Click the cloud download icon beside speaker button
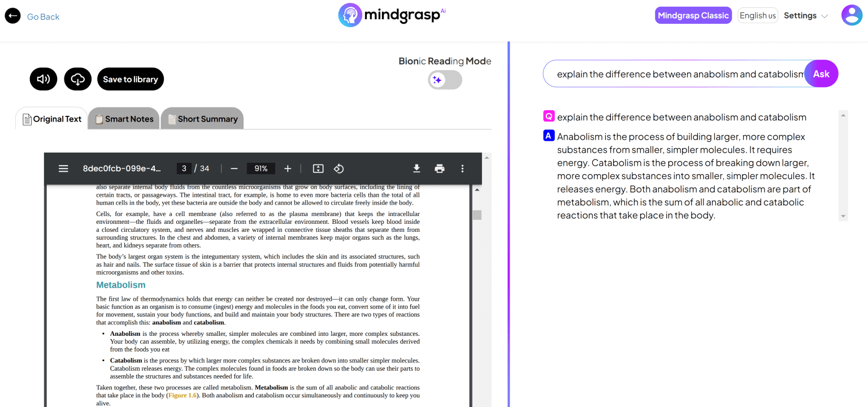Screen dimensions: 868x407 click(x=77, y=79)
